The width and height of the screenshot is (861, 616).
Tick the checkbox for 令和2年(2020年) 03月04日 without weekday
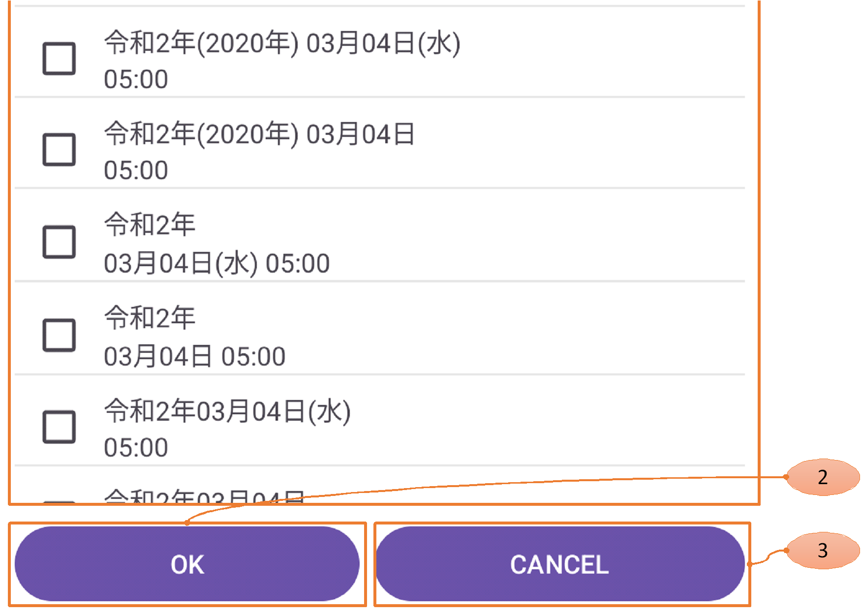click(x=59, y=150)
